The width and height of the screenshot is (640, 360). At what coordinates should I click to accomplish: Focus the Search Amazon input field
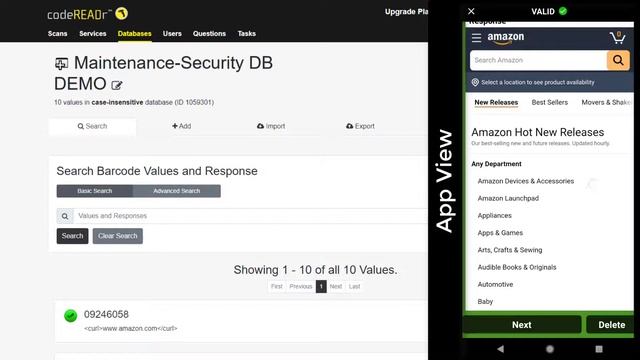538,60
